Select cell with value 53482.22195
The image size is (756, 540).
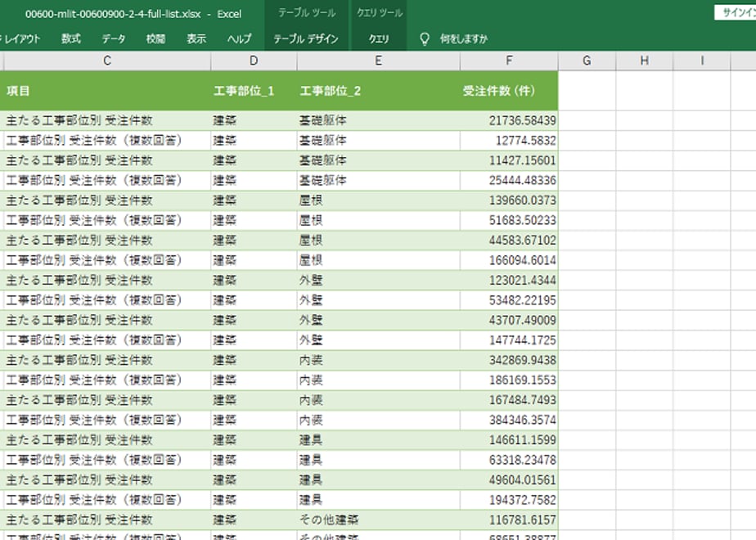pos(509,300)
